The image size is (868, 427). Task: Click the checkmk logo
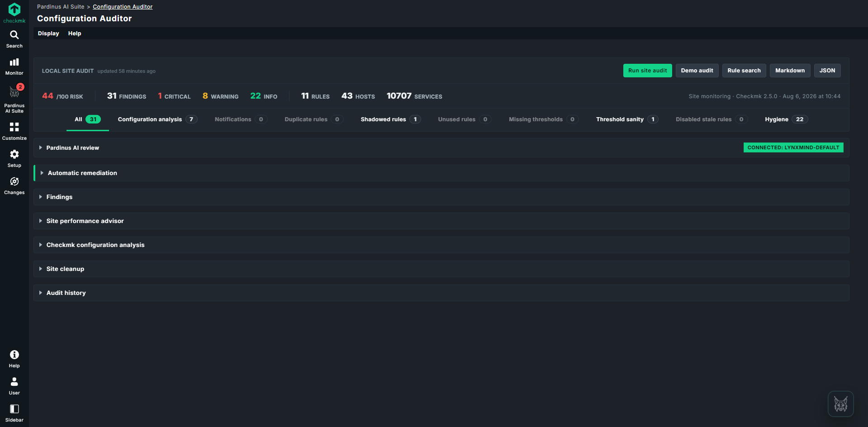[x=14, y=13]
